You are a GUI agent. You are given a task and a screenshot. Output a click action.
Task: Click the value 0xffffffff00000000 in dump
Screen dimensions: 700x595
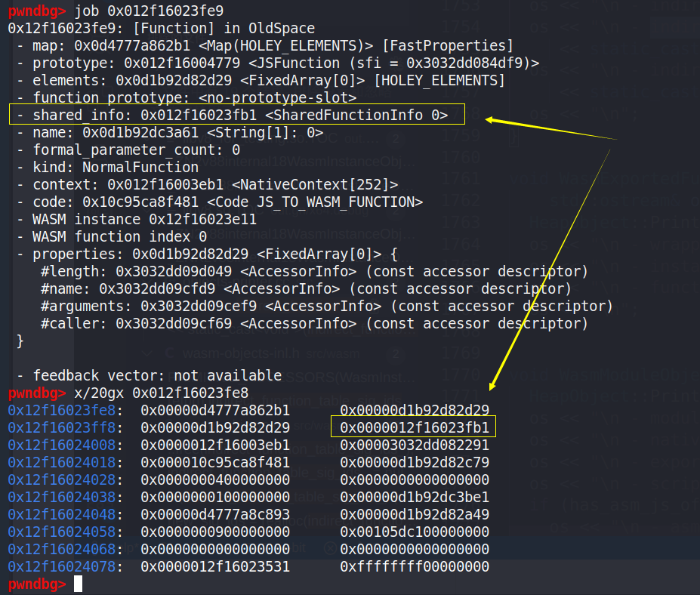(x=414, y=566)
